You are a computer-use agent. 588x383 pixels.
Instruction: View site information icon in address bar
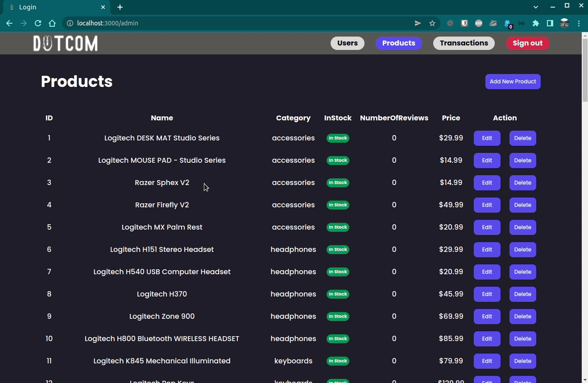tap(70, 23)
